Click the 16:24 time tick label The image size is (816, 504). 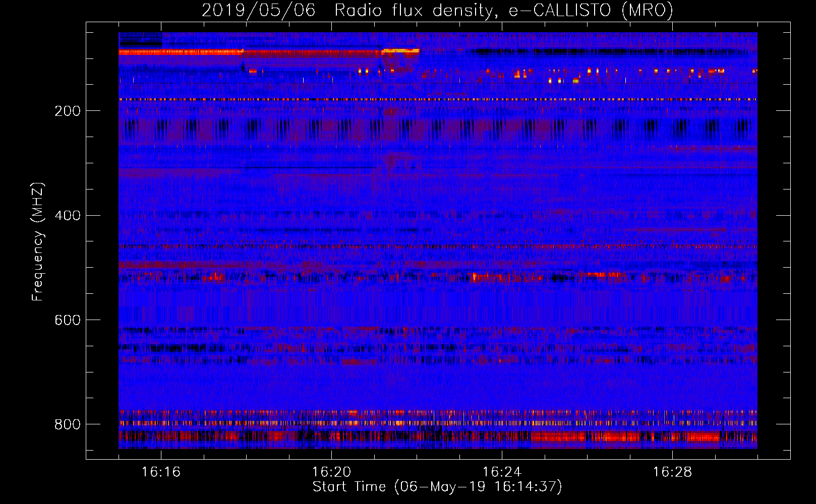(502, 472)
